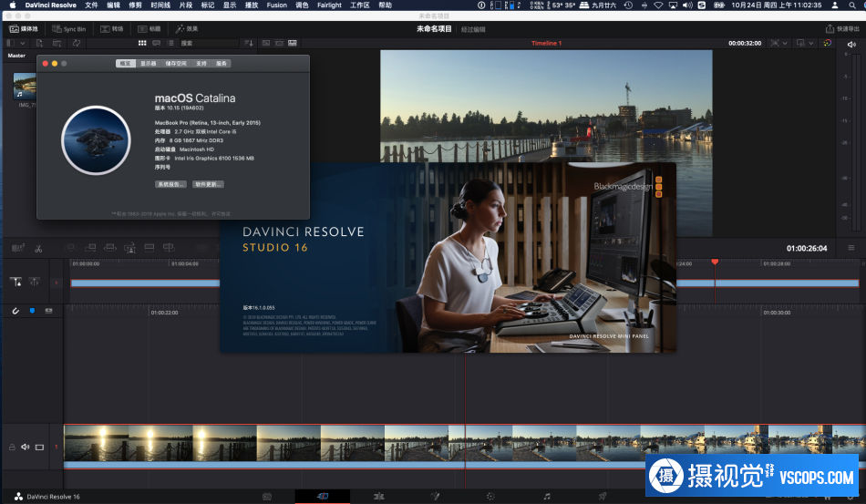Click the viewer fit/overlay icon
Viewport: 866px width, 504px height.
[x=774, y=43]
